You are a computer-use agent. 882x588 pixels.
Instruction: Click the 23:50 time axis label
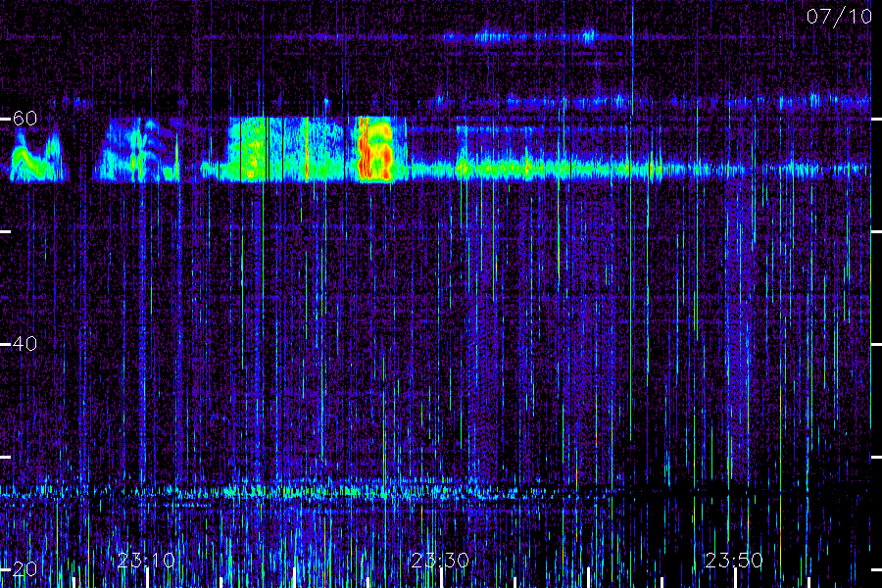click(x=734, y=561)
